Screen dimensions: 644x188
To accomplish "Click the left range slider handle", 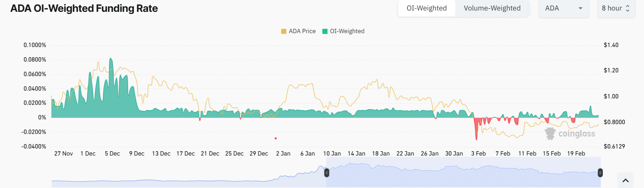I will 327,173.
